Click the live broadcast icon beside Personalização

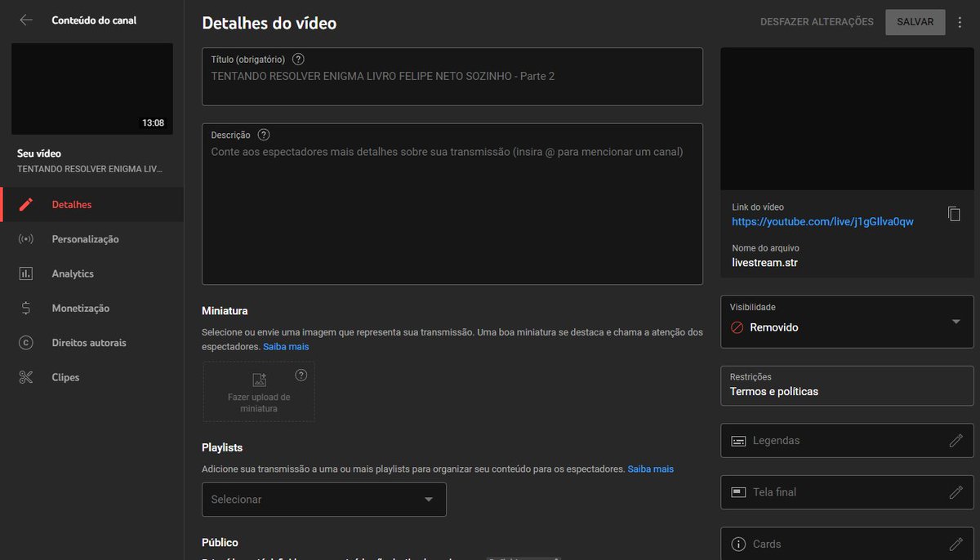26,239
